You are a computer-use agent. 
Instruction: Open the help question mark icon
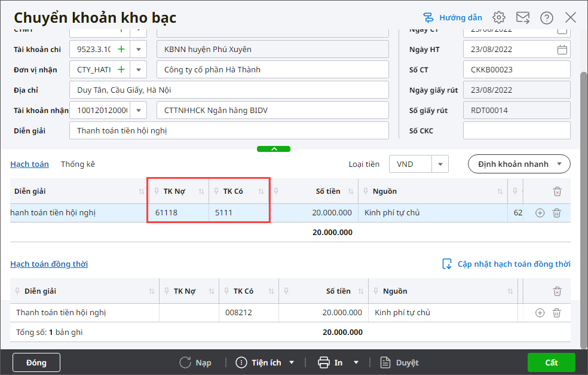click(546, 17)
